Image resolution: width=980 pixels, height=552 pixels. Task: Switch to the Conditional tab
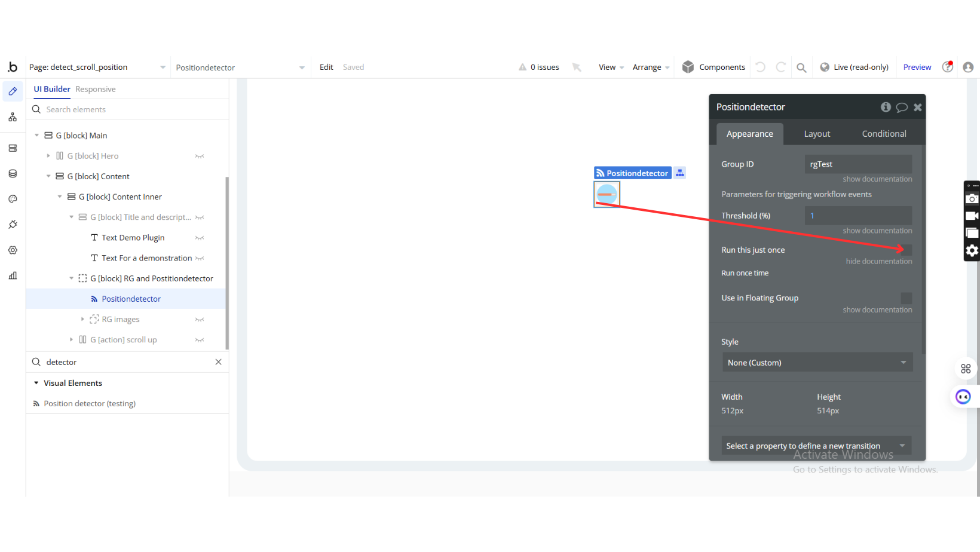point(884,134)
